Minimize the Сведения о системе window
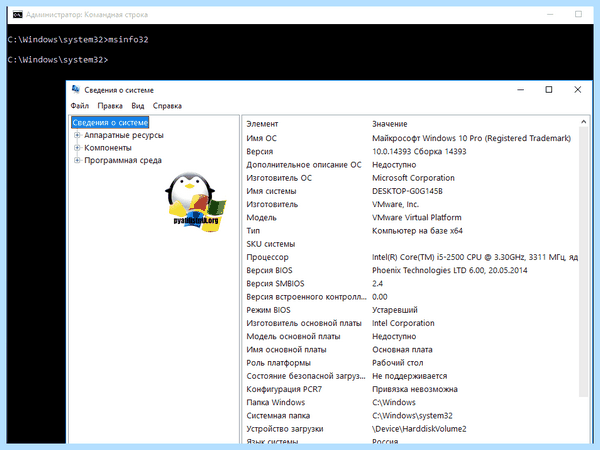The image size is (600, 450). click(520, 90)
